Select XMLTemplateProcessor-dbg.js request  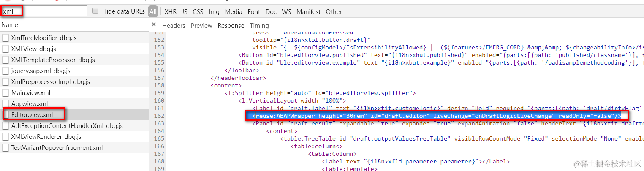74,60
